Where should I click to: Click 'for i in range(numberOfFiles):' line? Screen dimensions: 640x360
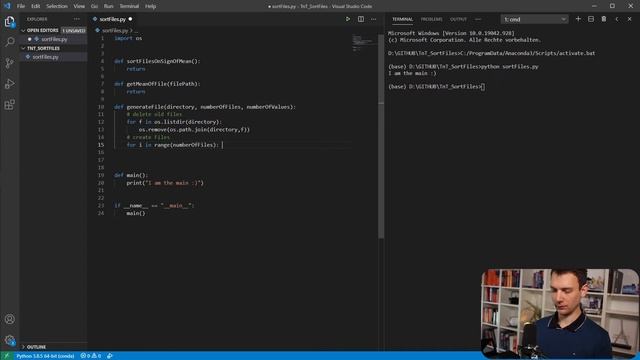click(172, 145)
